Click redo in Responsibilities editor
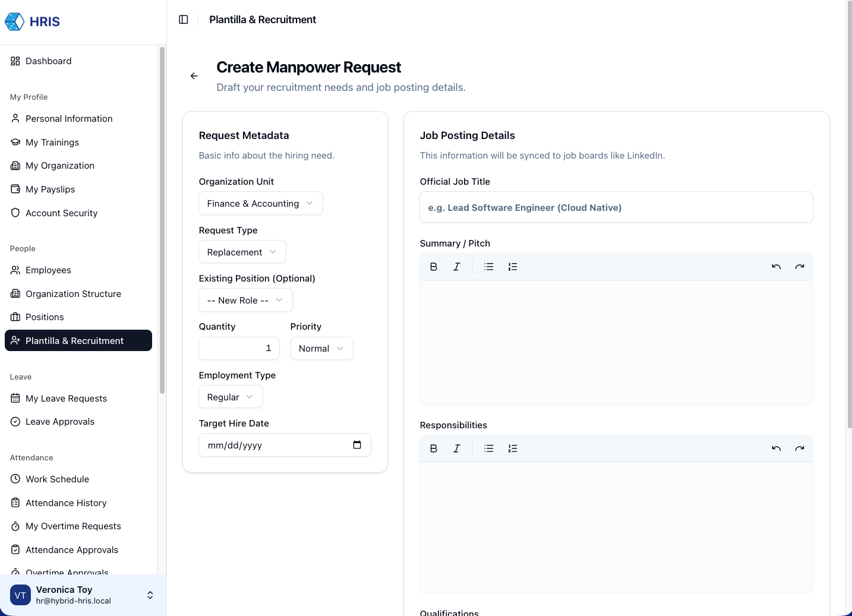Screen dimensions: 852x616 click(800, 448)
